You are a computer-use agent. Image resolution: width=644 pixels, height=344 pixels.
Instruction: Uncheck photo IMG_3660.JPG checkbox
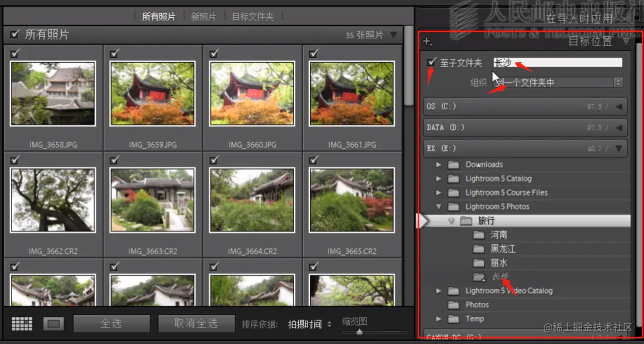point(214,53)
